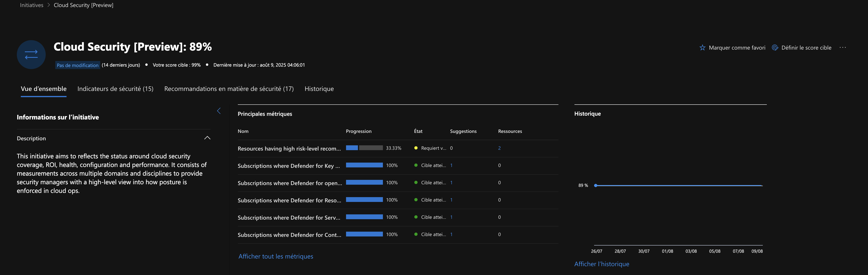Switch to Indicateurs de sécurité tab
This screenshot has width=868, height=275.
(115, 89)
